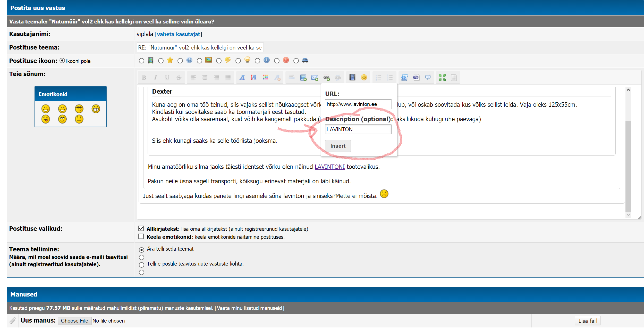This screenshot has height=329, width=644.
Task: Click the Bold formatting button
Action: (144, 78)
